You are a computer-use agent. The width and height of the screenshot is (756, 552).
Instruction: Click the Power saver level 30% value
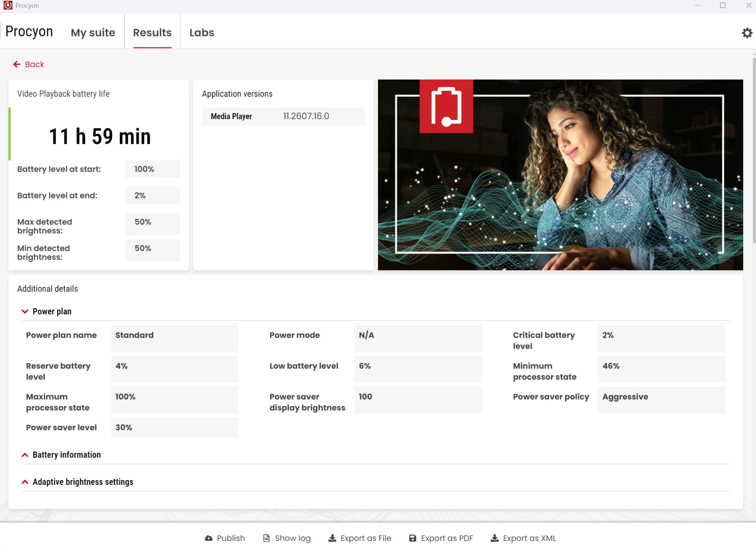(x=175, y=427)
